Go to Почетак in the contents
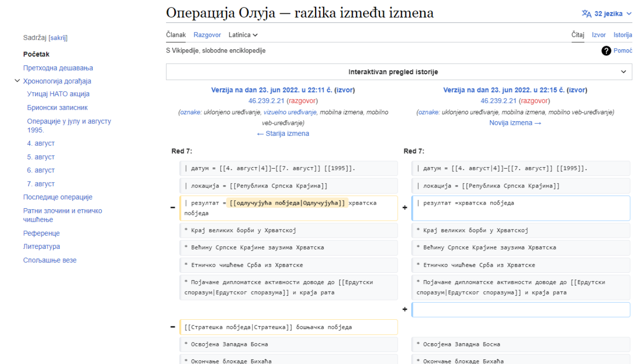Viewport: 643px width, 364px height. (x=36, y=54)
